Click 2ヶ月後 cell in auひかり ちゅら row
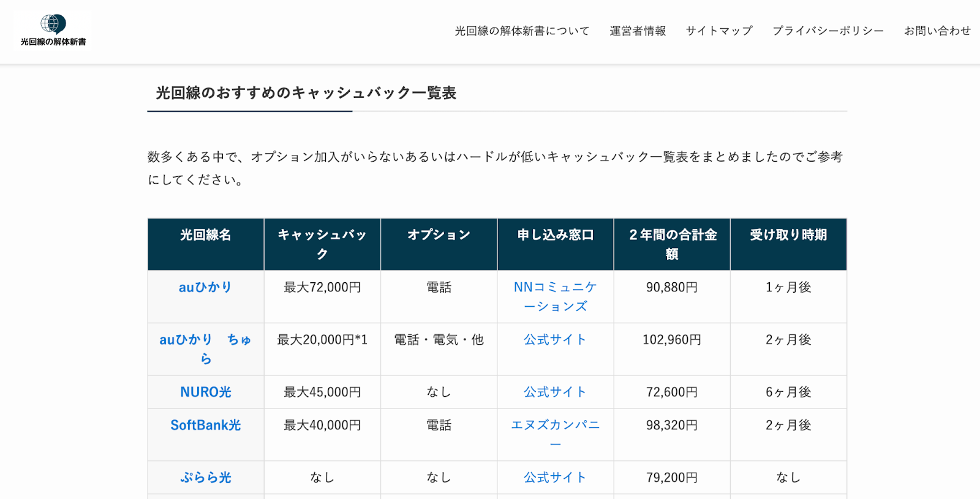 (x=788, y=349)
